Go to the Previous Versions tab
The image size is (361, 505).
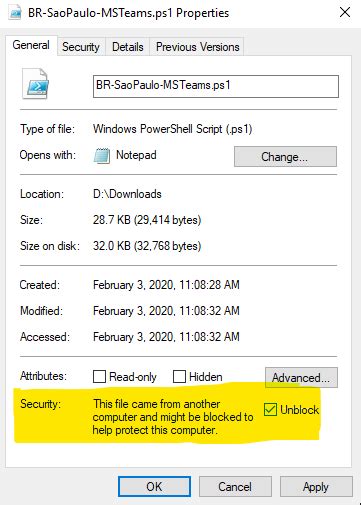tap(197, 47)
